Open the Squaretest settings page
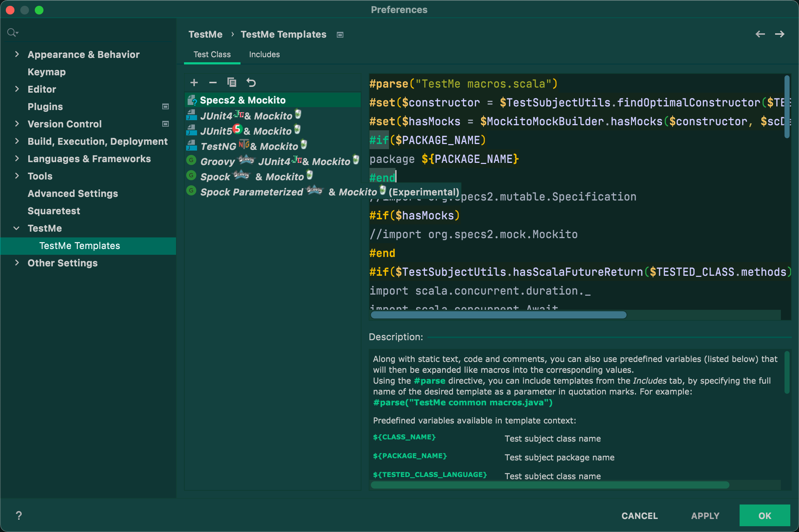This screenshot has width=799, height=532. pos(54,211)
